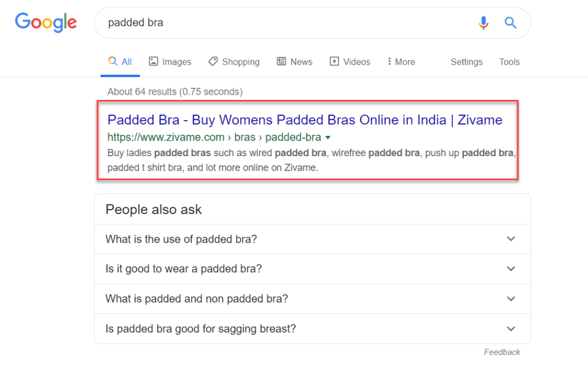The height and width of the screenshot is (368, 588).
Task: Switch to the Images tab
Action: [x=170, y=62]
